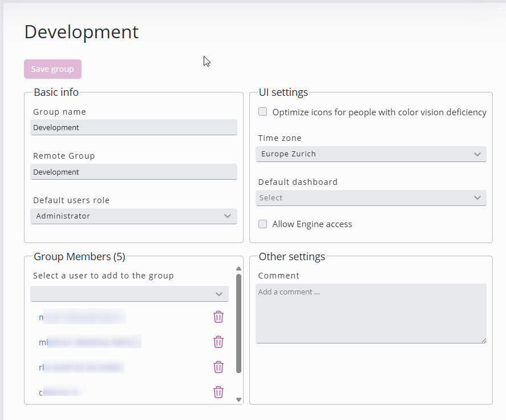This screenshot has width=506, height=420.
Task: Click the Group Members scroll down arrow
Action: (x=238, y=399)
